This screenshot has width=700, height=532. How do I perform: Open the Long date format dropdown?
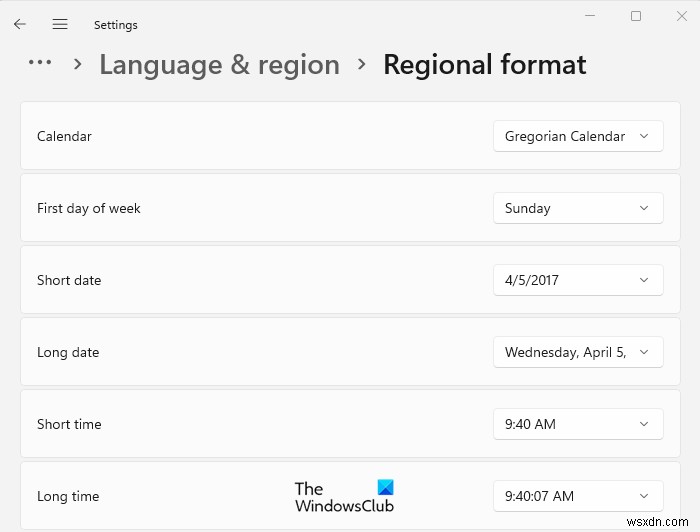578,352
